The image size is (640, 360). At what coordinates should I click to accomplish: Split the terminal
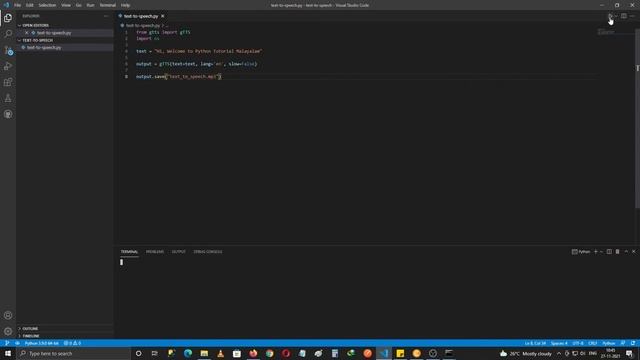609,252
